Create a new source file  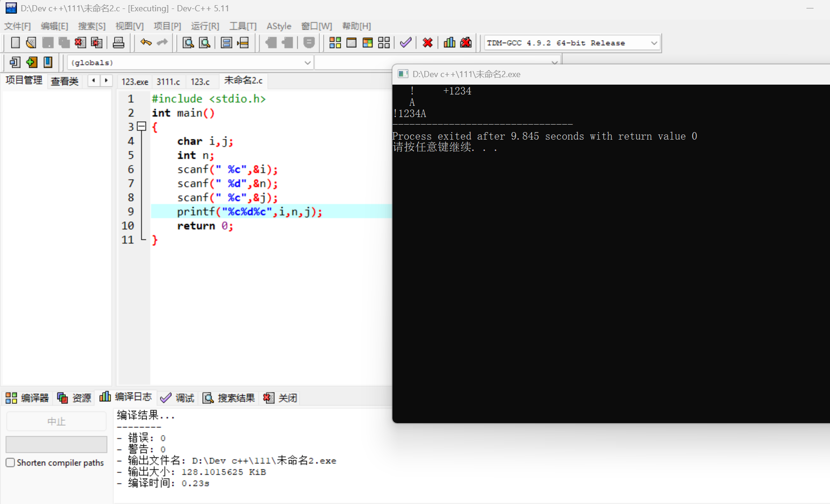click(16, 43)
